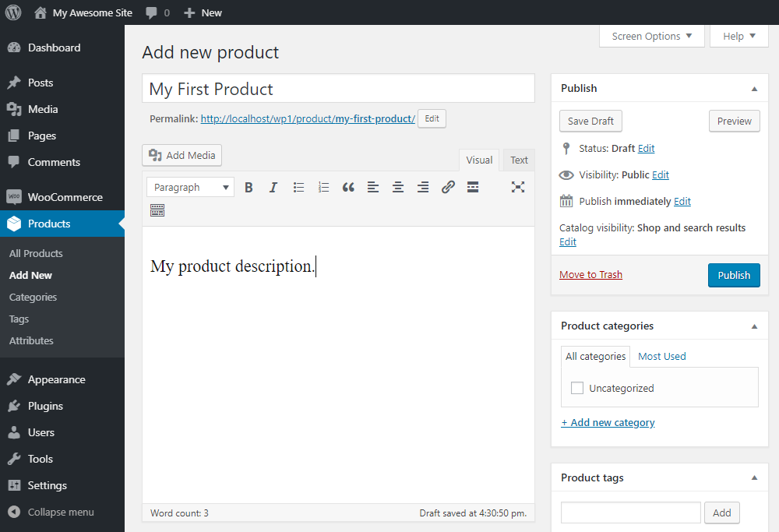
Task: Select the Most Used tab
Action: 661,357
